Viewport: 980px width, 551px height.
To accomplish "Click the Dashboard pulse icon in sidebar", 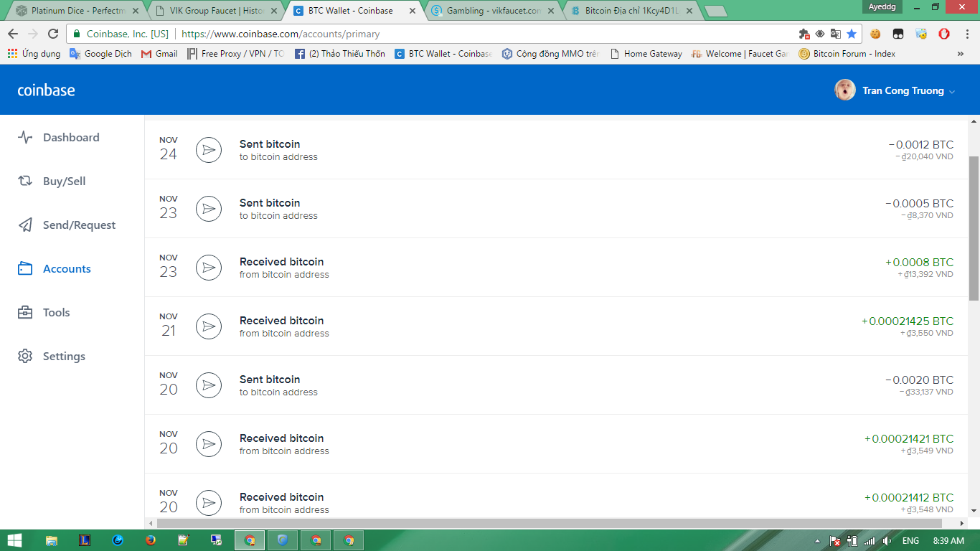I will click(x=25, y=138).
